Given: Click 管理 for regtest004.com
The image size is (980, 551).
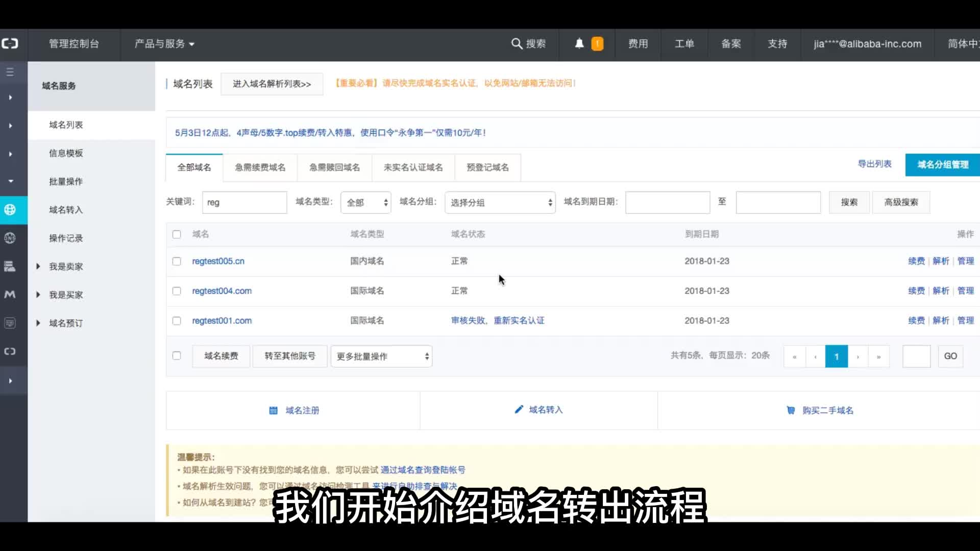Looking at the screenshot, I should (x=966, y=291).
